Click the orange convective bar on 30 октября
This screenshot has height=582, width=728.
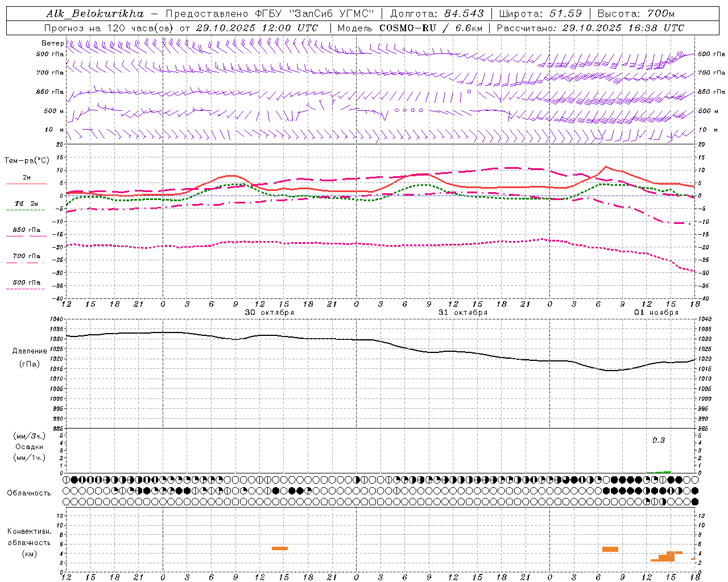[280, 548]
